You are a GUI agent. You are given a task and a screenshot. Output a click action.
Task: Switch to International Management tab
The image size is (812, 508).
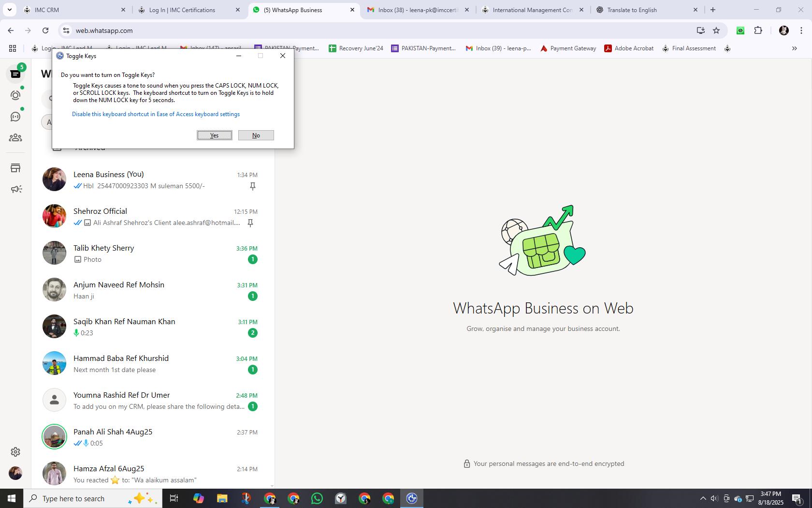[x=532, y=10]
